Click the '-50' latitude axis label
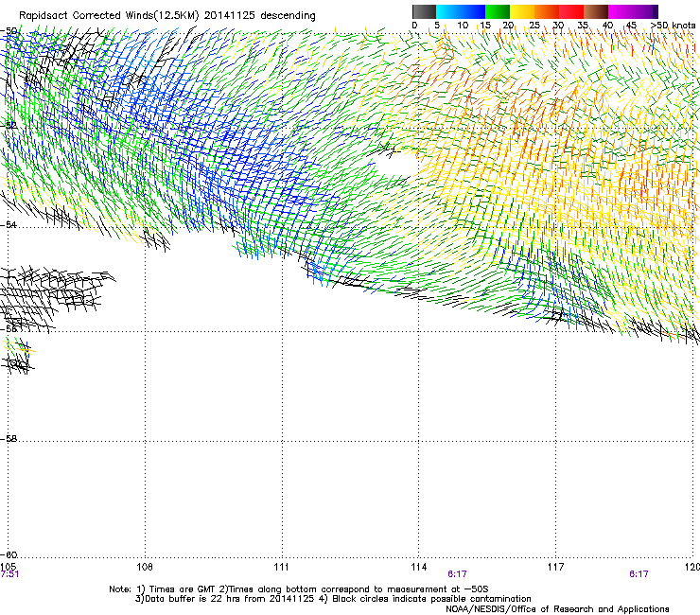The image size is (700, 615). (9, 31)
